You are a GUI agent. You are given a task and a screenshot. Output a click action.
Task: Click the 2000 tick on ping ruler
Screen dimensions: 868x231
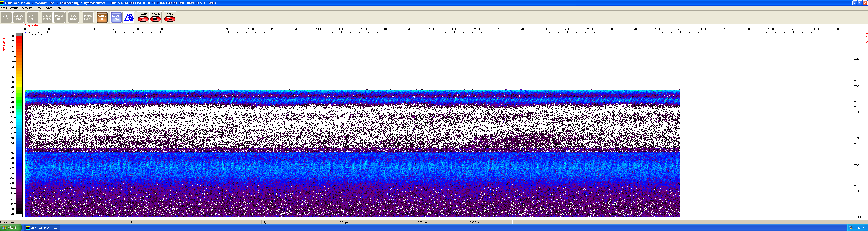pos(477,29)
